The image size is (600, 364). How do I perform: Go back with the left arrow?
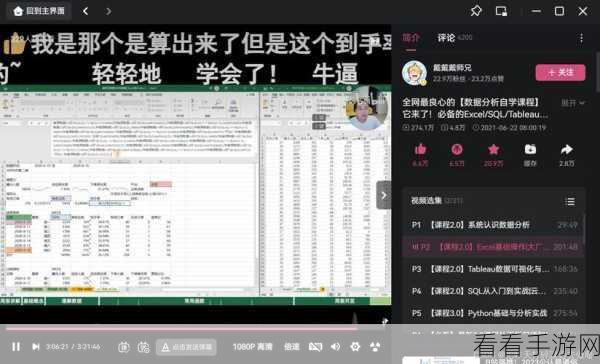(x=85, y=11)
